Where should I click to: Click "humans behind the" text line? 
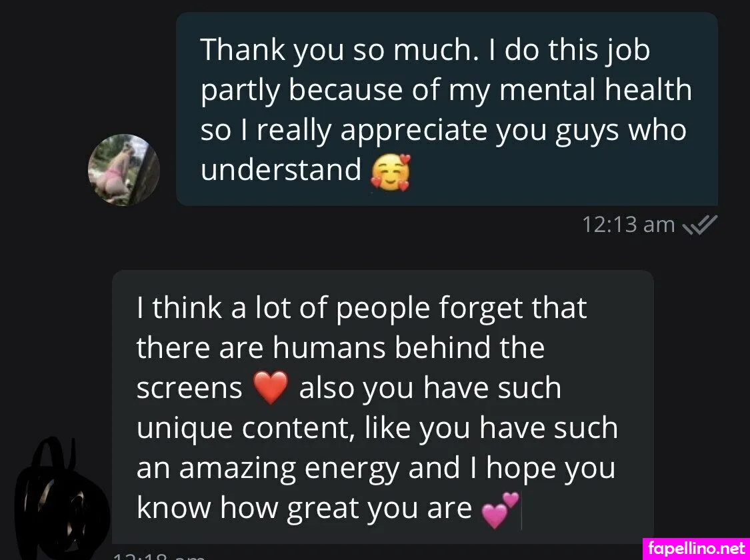click(409, 348)
